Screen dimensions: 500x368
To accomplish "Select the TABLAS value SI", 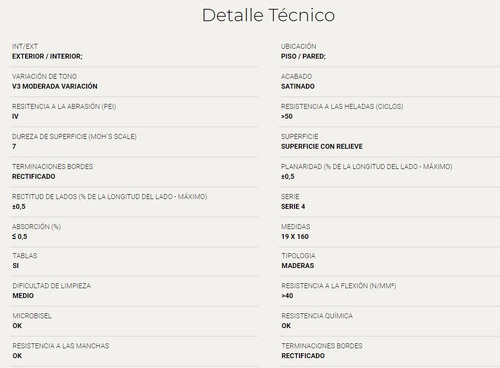I will pyautogui.click(x=16, y=266).
